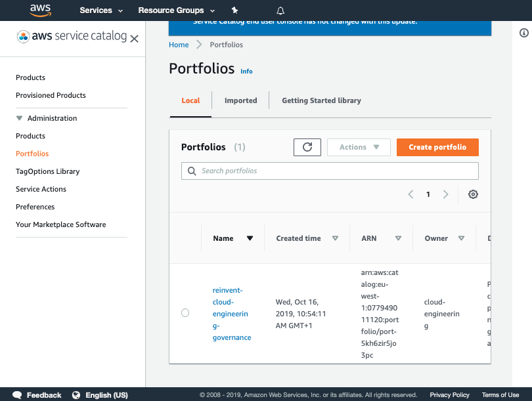532x401 pixels.
Task: Change language from English (US)
Action: tap(106, 395)
